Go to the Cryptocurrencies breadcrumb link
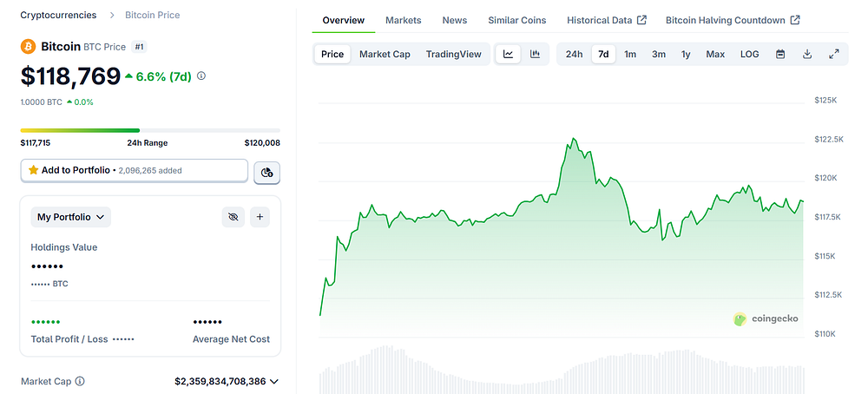 point(58,15)
